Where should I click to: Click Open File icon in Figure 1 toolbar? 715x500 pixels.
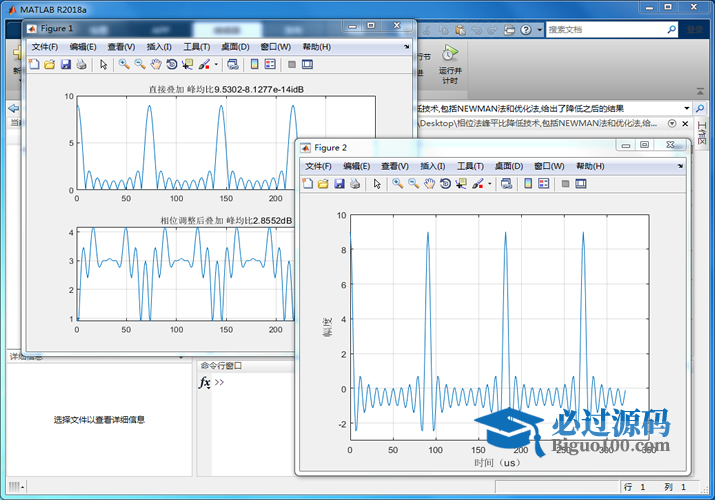point(50,64)
